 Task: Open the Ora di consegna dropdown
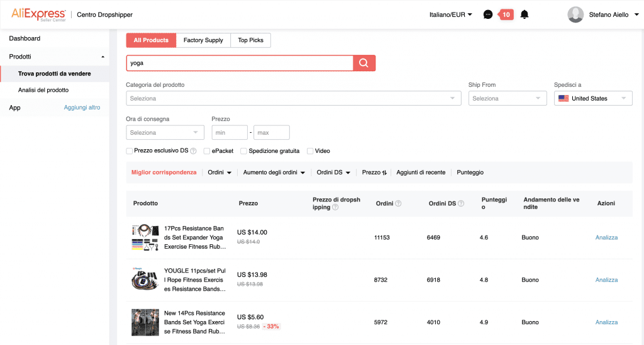[165, 133]
